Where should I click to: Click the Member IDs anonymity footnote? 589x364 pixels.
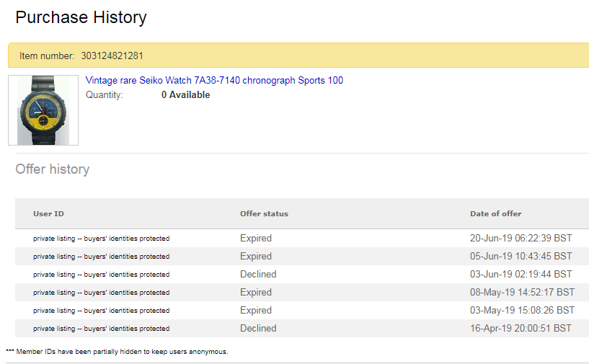point(117,352)
